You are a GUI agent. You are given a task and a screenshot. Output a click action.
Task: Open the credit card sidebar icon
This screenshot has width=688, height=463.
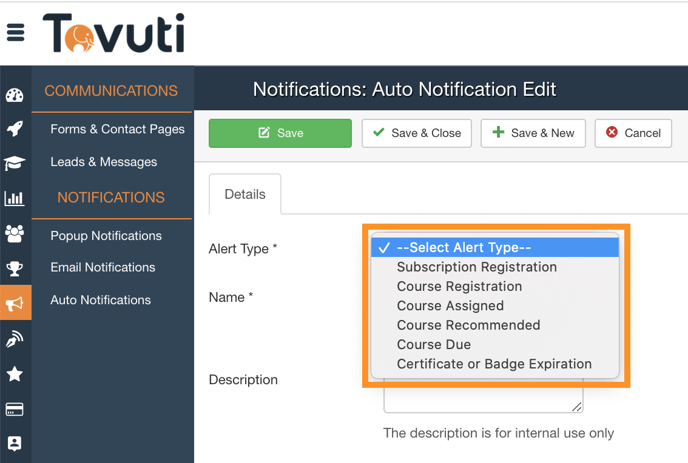pos(15,409)
